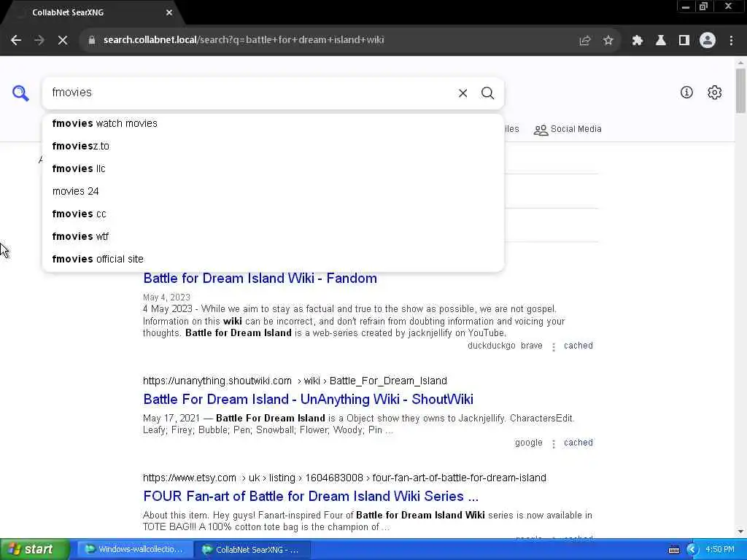Go forward with the browser forward arrow
Image resolution: width=747 pixels, height=560 pixels.
[39, 41]
